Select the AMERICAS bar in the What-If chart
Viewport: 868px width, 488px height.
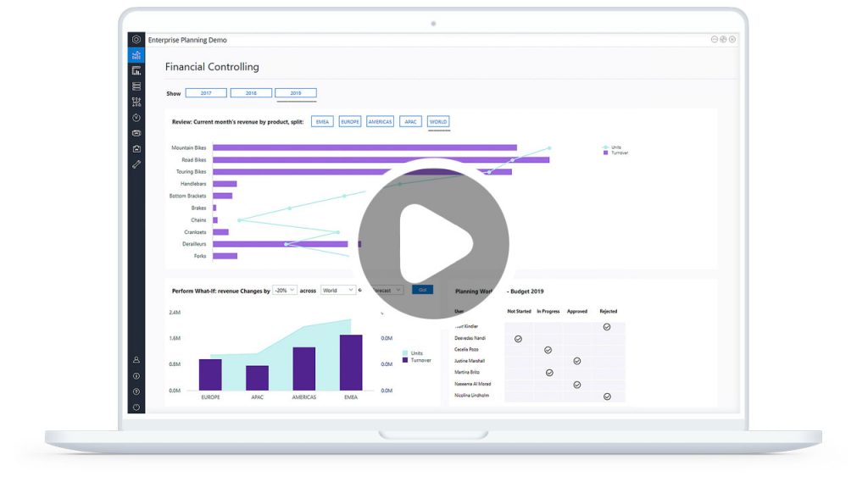pos(304,369)
